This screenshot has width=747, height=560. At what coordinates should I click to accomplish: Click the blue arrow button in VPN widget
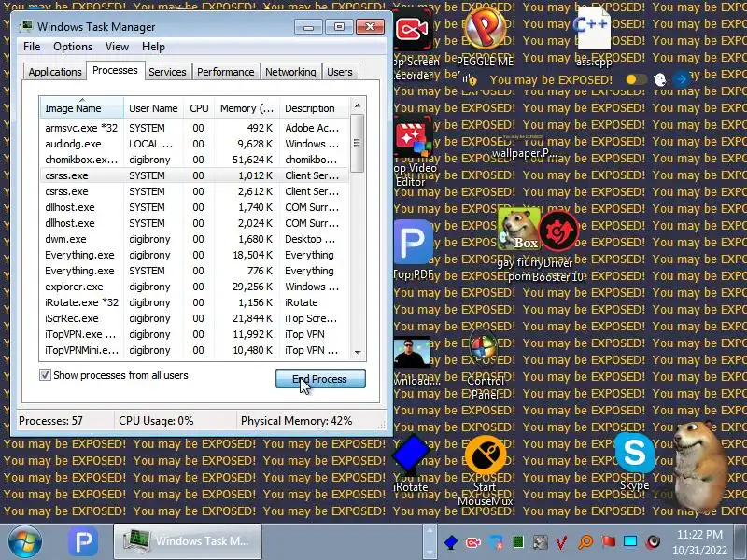[x=682, y=79]
